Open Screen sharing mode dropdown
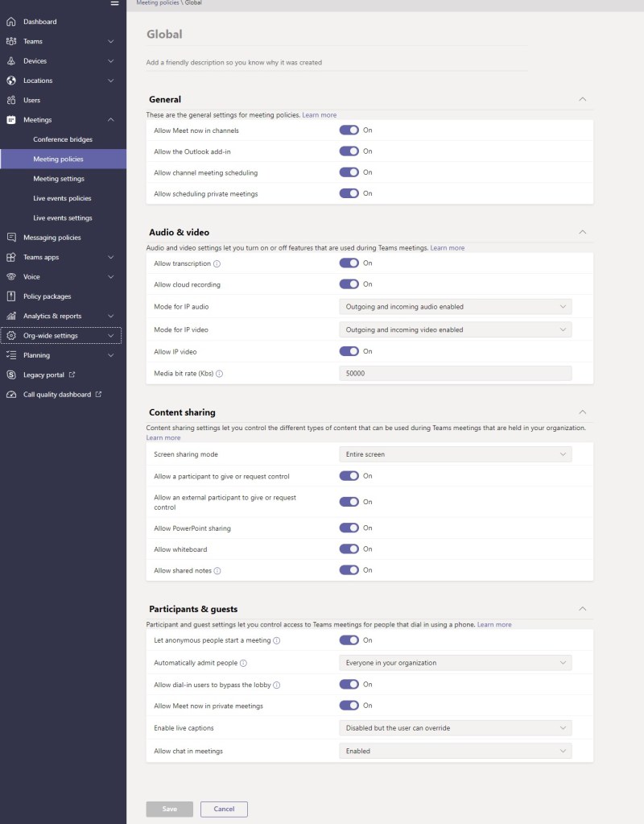This screenshot has width=644, height=824. (455, 454)
